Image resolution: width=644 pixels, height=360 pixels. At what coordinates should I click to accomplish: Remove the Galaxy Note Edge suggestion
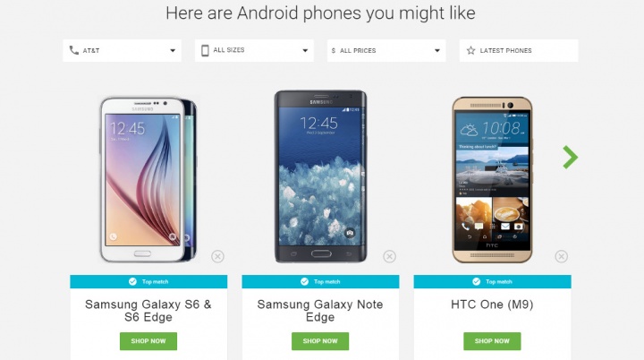pos(389,256)
